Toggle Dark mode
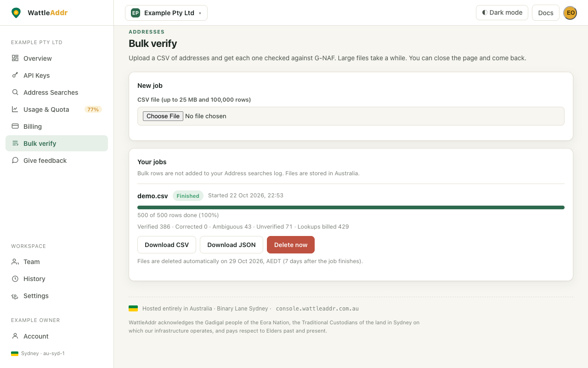This screenshot has width=588, height=368. click(502, 13)
